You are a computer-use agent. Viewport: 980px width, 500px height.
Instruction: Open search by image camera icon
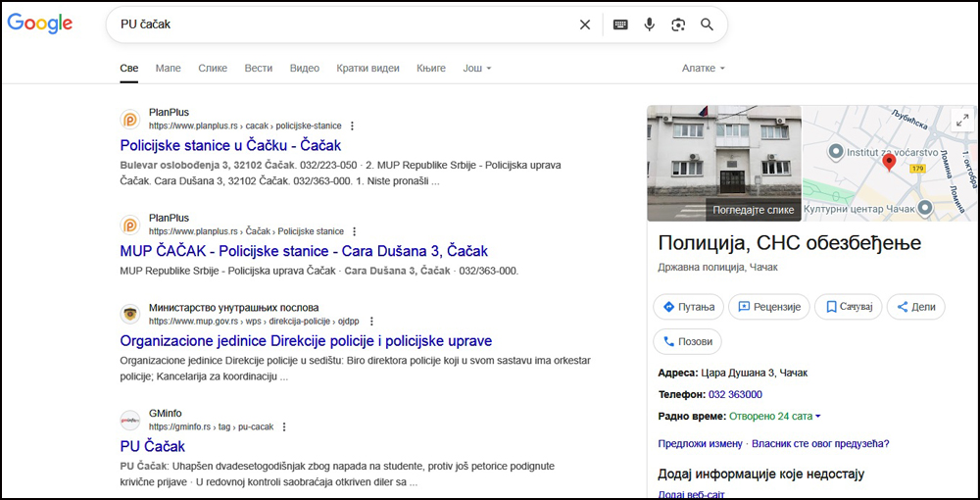click(678, 25)
